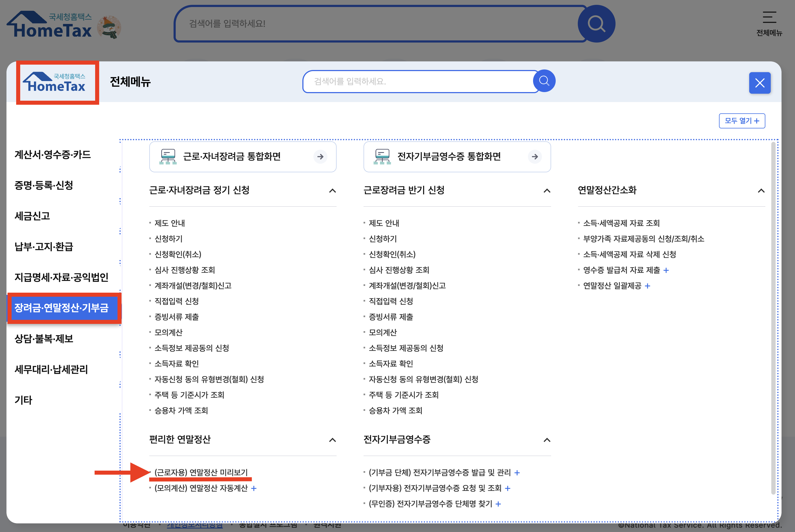Collapse the 근로·자녀장려금 정기 신청 section
This screenshot has width=795, height=532.
pos(333,191)
